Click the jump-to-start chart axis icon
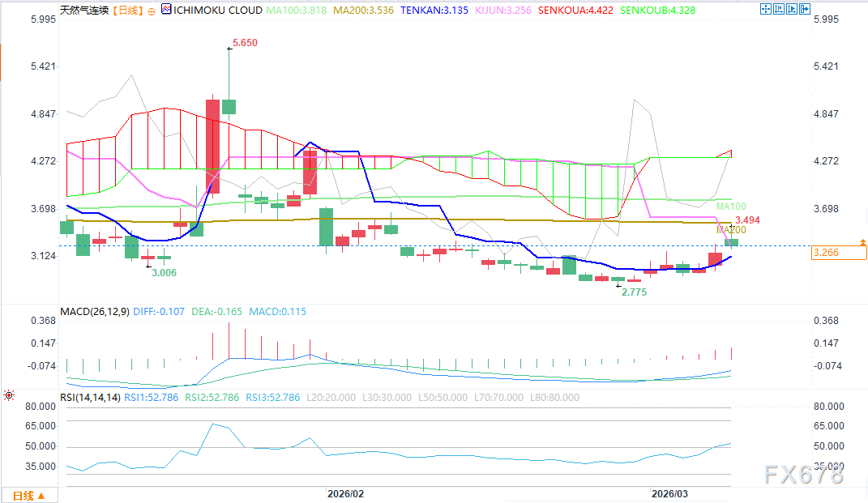 (x=777, y=10)
